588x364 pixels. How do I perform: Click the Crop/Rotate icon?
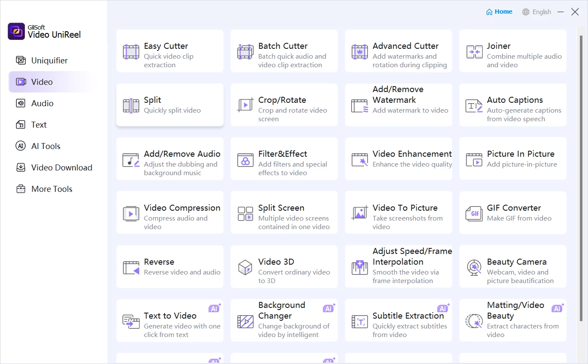point(245,105)
